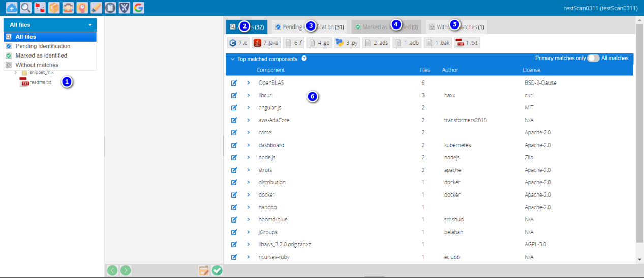
Task: Select readme.txt in the file tree
Action: [40, 82]
